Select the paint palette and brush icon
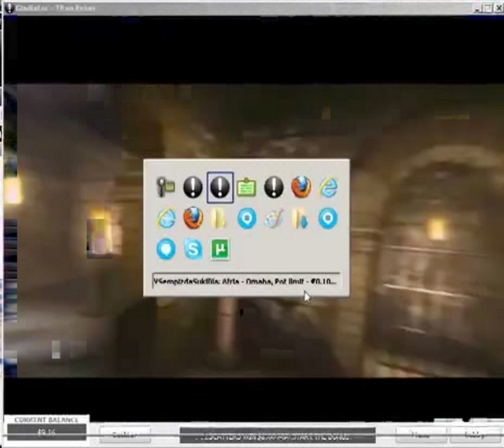 tap(274, 218)
